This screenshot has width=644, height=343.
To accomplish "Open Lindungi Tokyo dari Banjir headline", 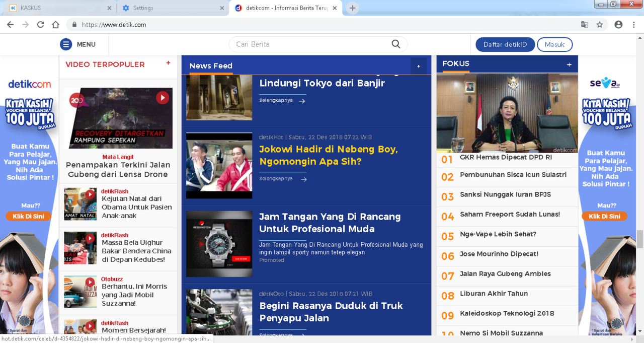I will [x=322, y=83].
